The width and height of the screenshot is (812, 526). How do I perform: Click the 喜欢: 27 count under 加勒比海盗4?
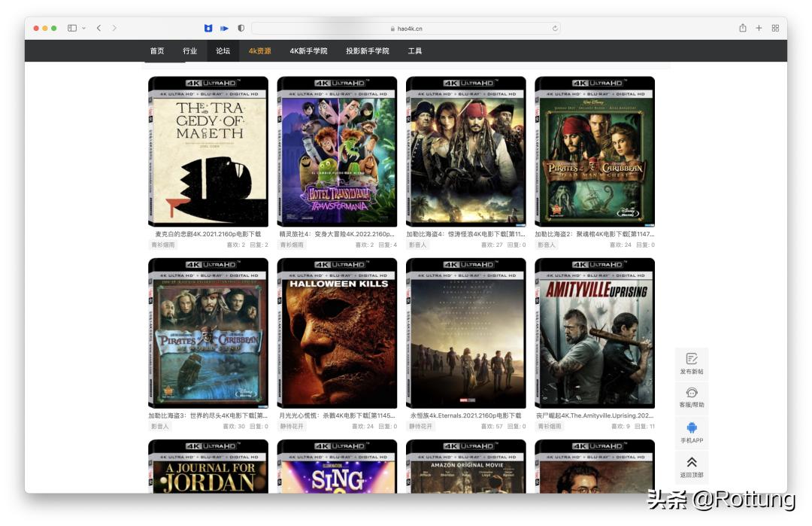(492, 245)
